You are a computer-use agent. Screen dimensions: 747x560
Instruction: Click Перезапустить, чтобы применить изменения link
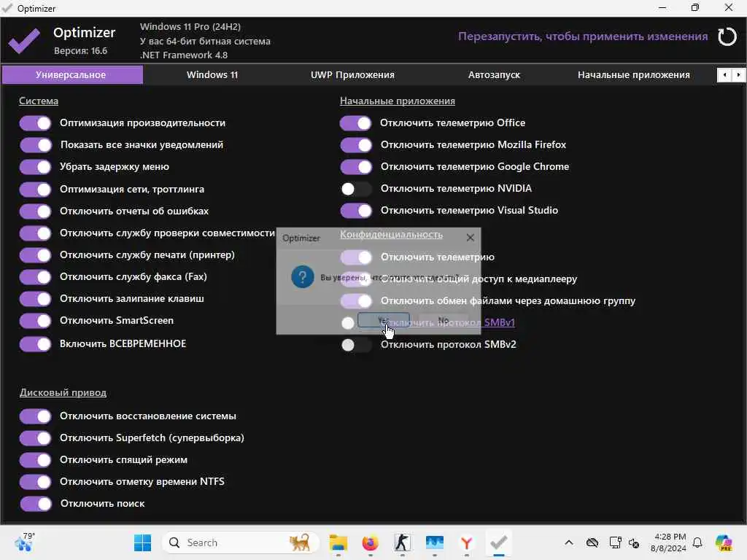click(x=583, y=36)
